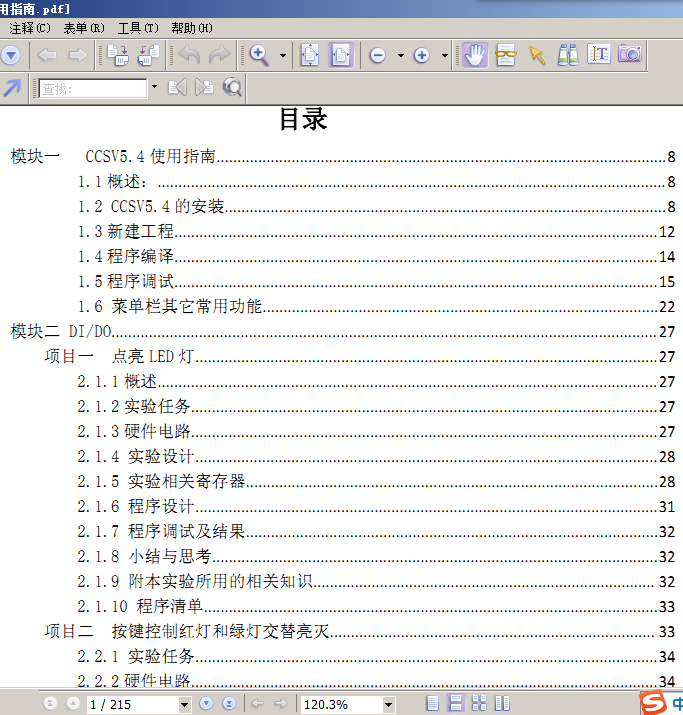Click the camera snapshot tool
The width and height of the screenshot is (683, 715).
(630, 54)
